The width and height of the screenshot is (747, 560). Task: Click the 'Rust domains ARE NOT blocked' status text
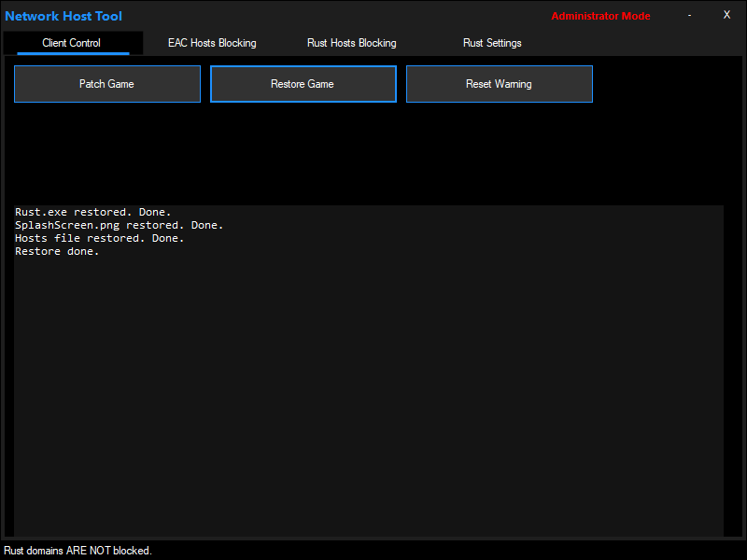pos(78,551)
